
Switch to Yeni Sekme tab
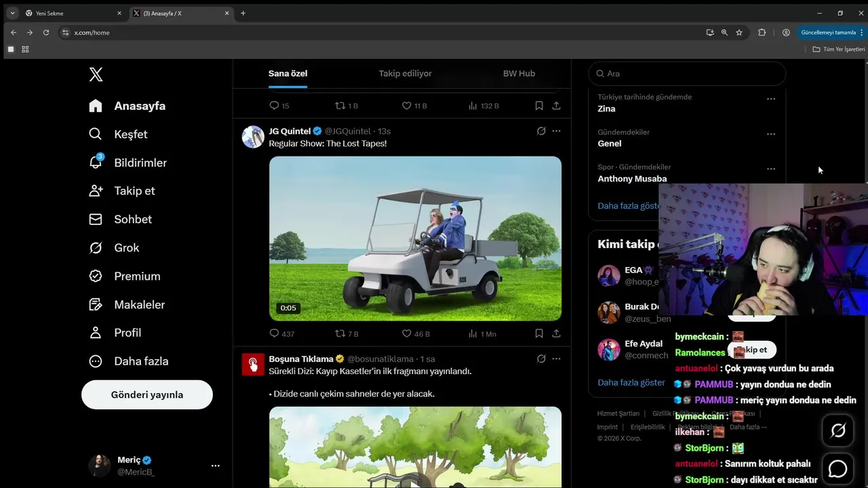73,13
